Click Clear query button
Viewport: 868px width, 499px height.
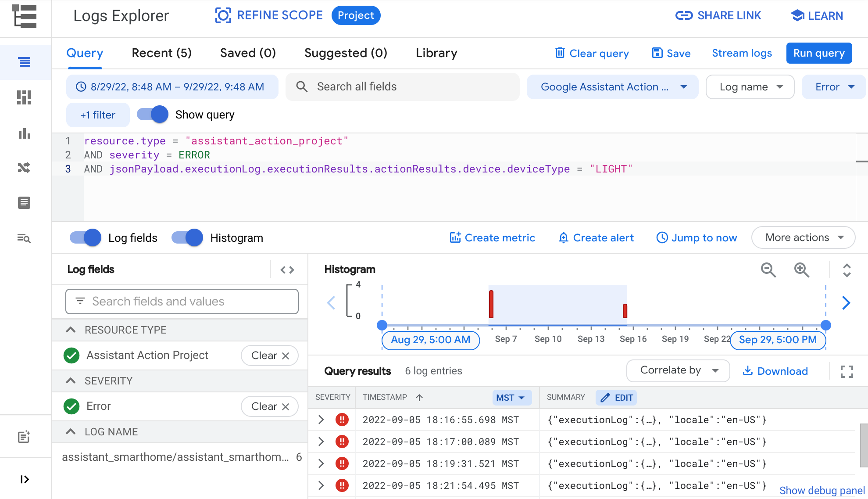point(593,54)
